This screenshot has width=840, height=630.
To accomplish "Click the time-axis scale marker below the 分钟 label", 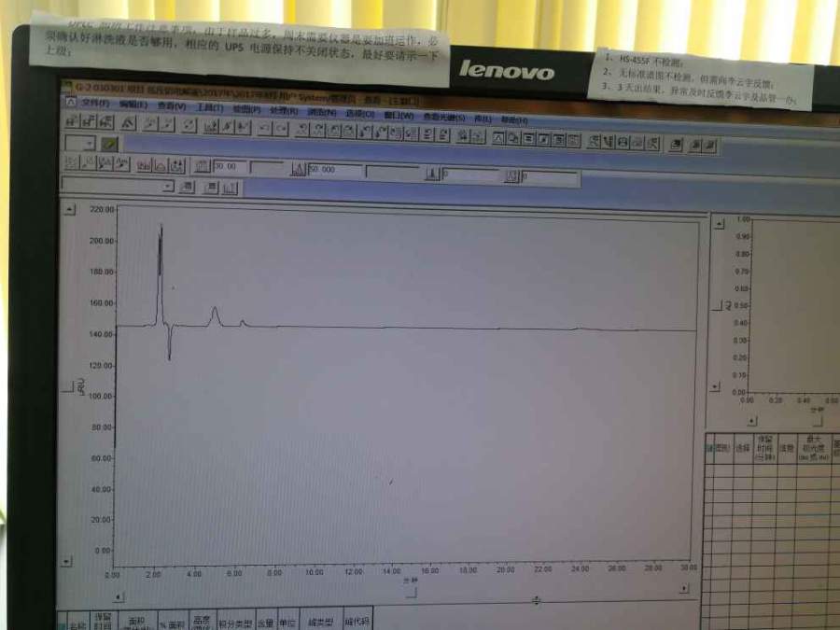I will [412, 593].
